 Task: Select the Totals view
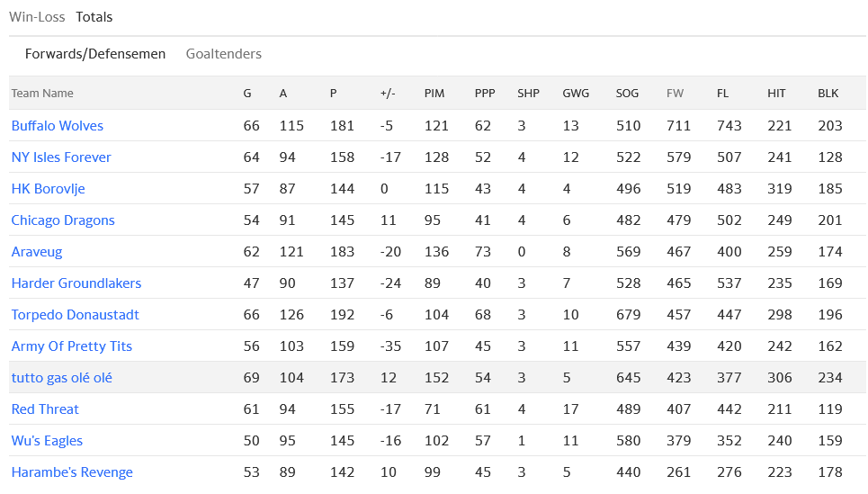click(x=94, y=17)
